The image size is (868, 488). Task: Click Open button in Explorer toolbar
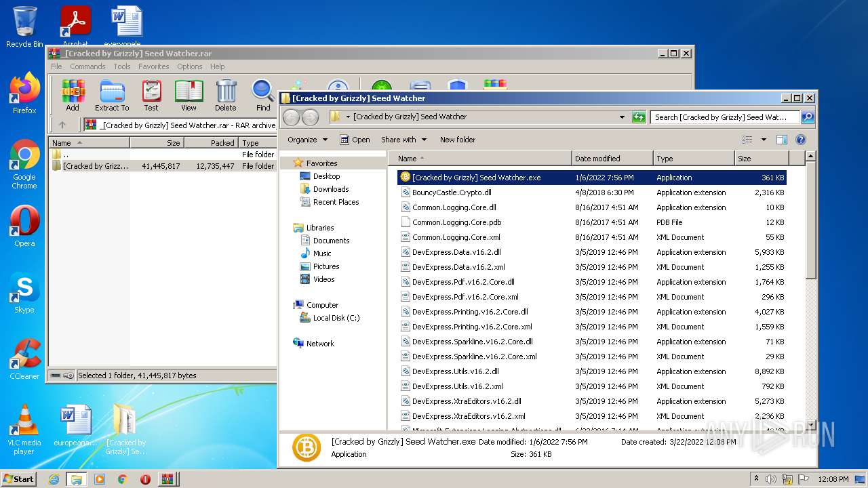pos(355,140)
